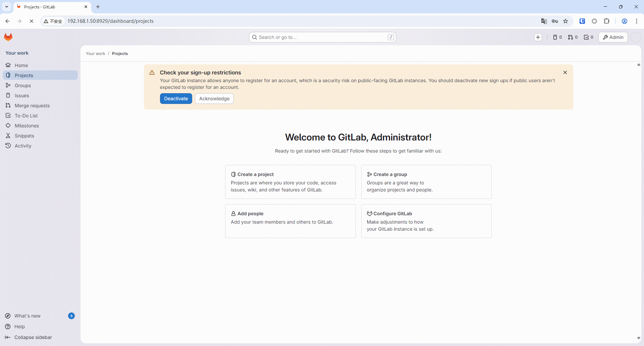
Task: Open the Configure GitLab card
Action: [426, 221]
